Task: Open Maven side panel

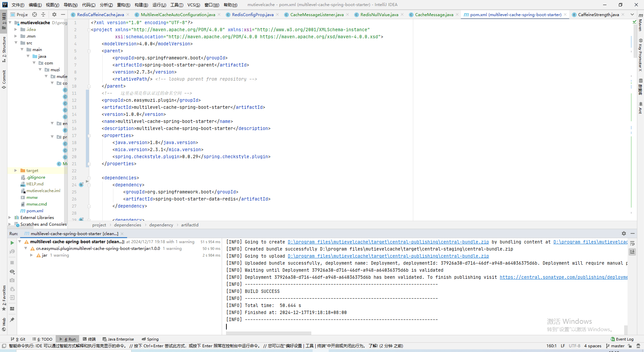Action: pos(640,23)
